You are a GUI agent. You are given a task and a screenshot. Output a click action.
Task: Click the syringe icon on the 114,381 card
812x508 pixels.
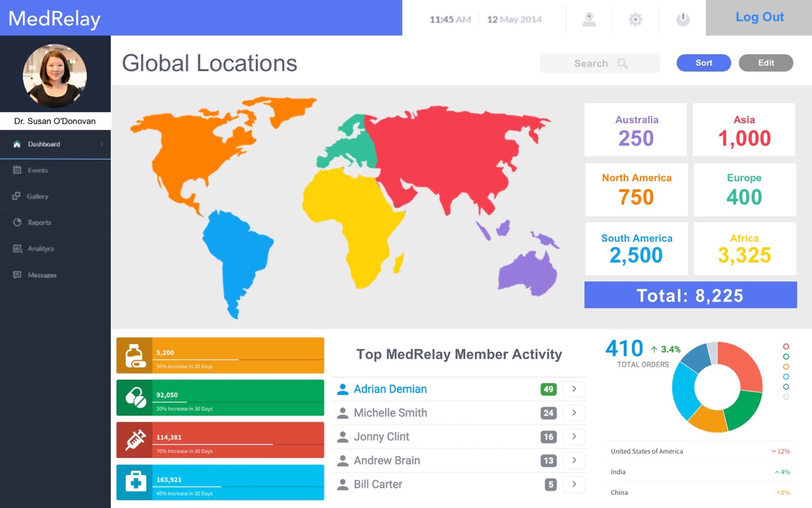tap(136, 440)
